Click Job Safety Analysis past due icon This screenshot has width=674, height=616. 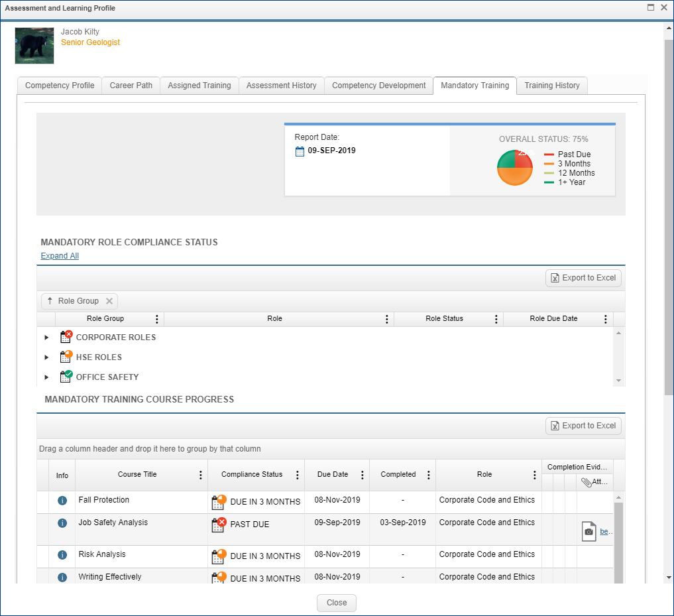click(x=219, y=524)
